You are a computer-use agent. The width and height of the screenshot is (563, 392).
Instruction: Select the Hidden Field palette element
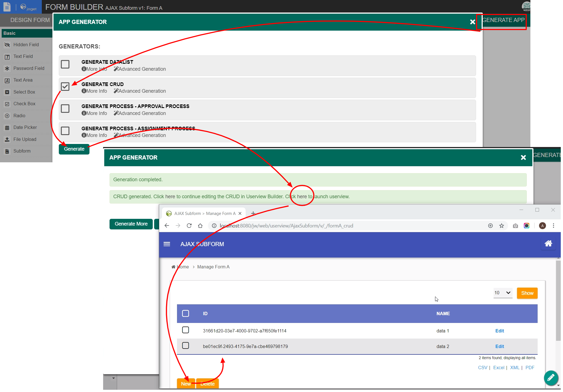pos(26,45)
